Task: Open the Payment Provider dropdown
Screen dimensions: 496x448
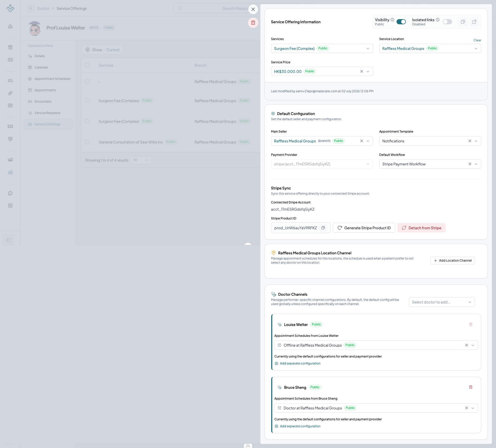Action: point(322,164)
